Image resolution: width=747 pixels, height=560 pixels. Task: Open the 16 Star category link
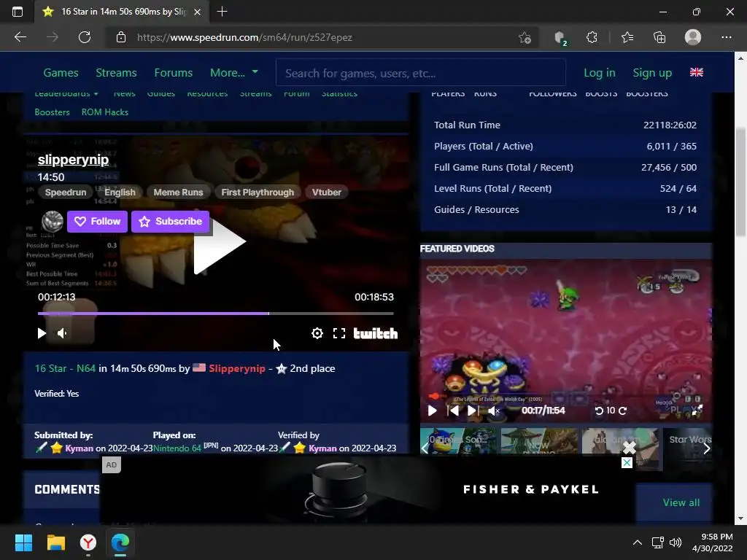(50, 368)
